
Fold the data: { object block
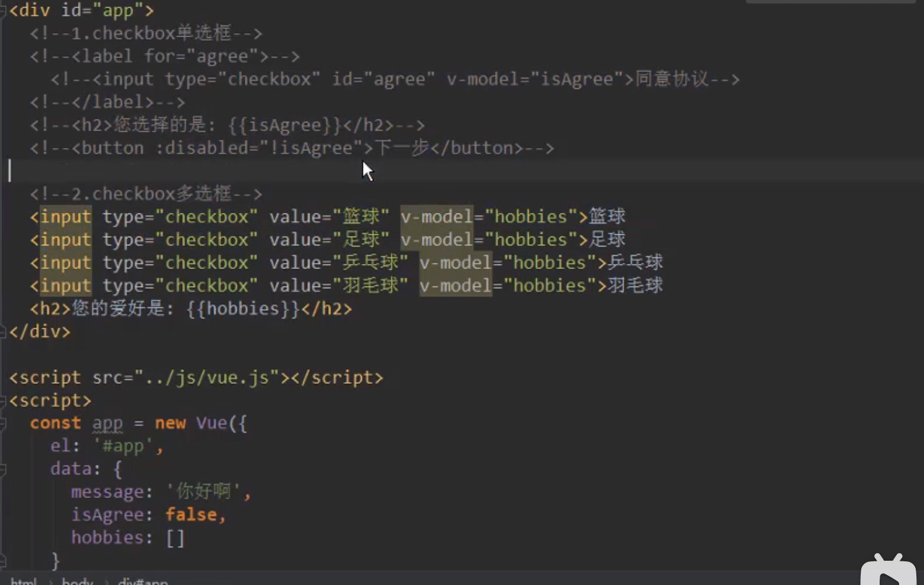[2, 470]
